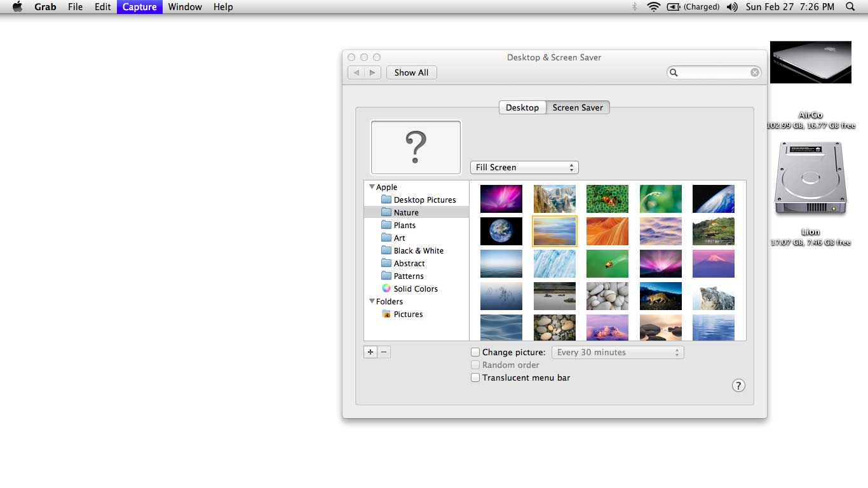Check Random order for wallpaper rotation
Image resolution: width=868 pixels, height=488 pixels.
click(475, 365)
